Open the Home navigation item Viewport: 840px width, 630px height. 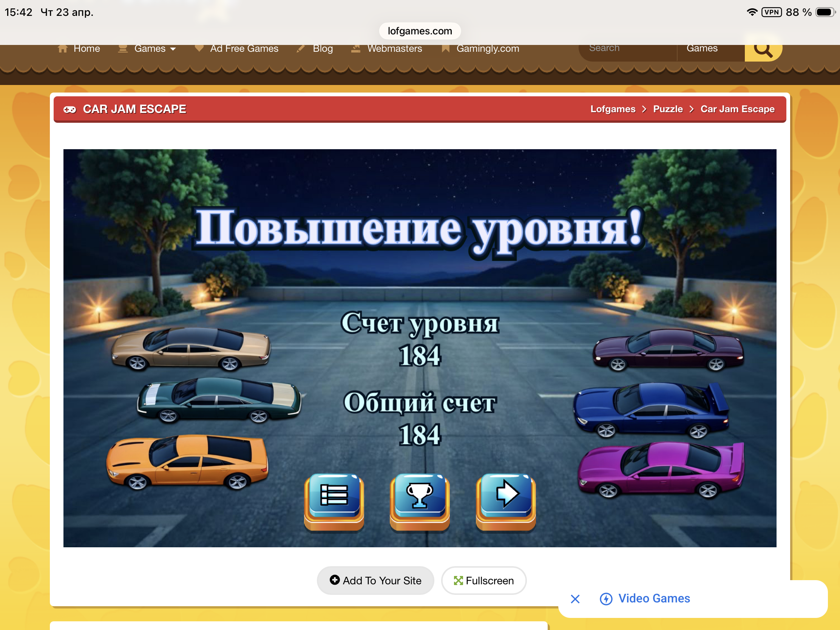pyautogui.click(x=79, y=49)
